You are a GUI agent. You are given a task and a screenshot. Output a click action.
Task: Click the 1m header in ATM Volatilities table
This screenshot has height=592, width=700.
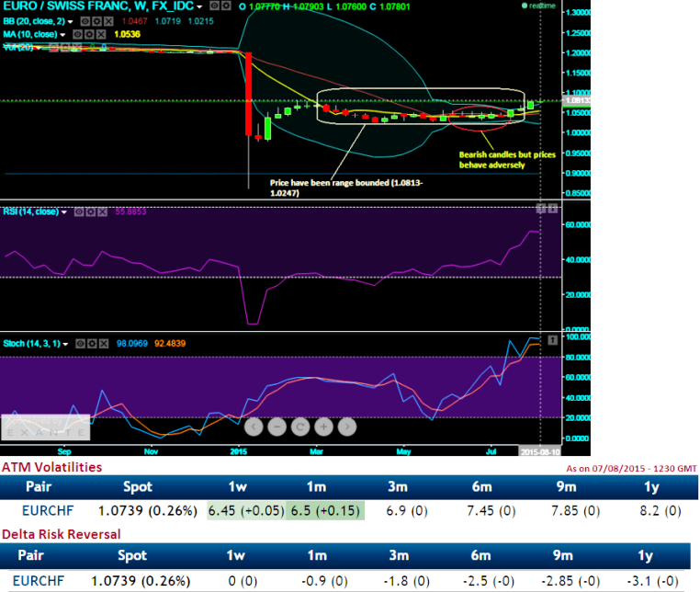tap(316, 486)
